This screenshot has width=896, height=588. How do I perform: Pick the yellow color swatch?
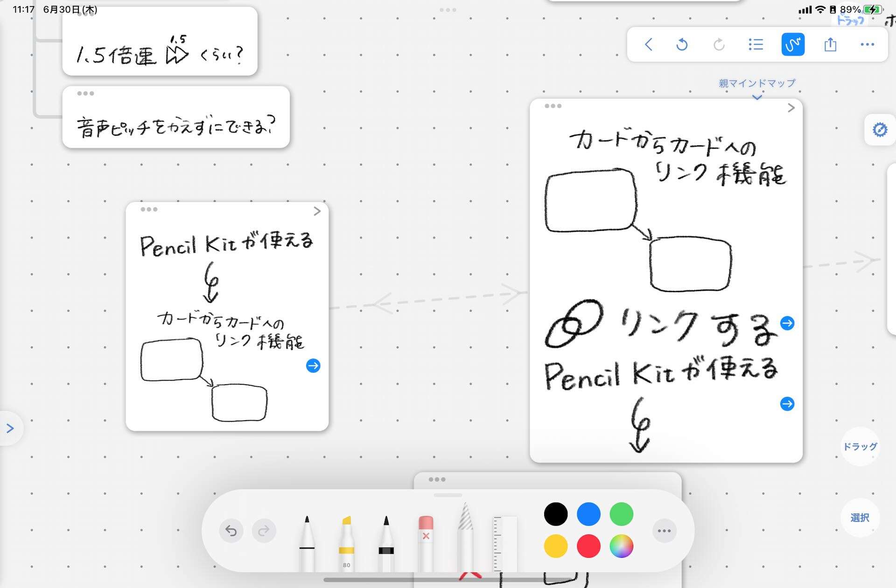(556, 546)
